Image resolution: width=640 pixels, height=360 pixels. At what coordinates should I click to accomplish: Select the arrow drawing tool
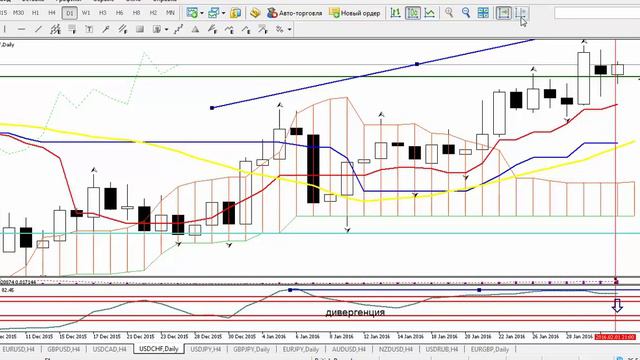[106, 29]
